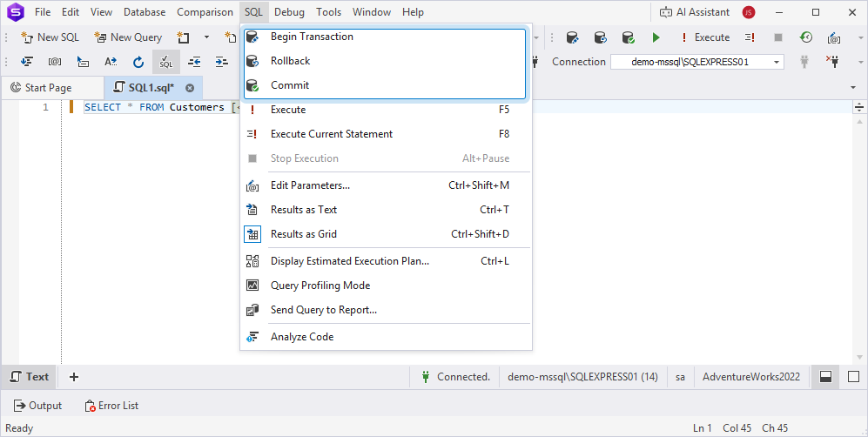Click the sa user status bar entry
This screenshot has height=437, width=868.
[680, 377]
